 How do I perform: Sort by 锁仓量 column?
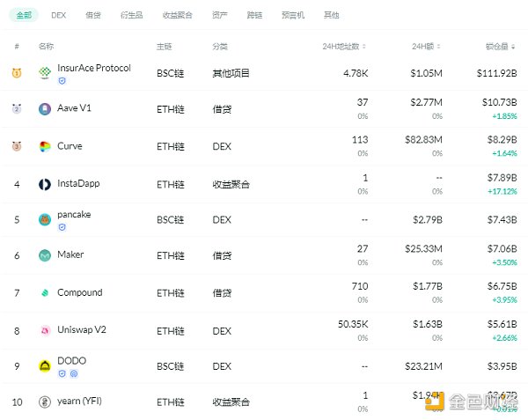(x=501, y=46)
